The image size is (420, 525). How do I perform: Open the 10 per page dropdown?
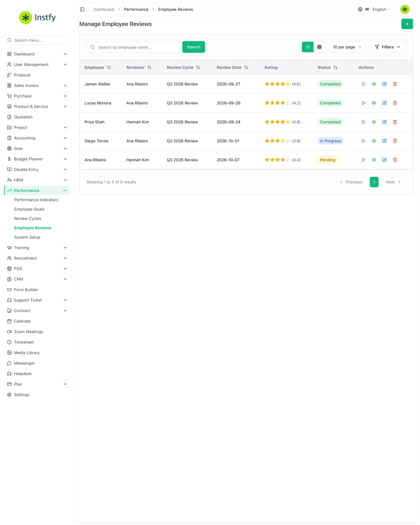(347, 47)
